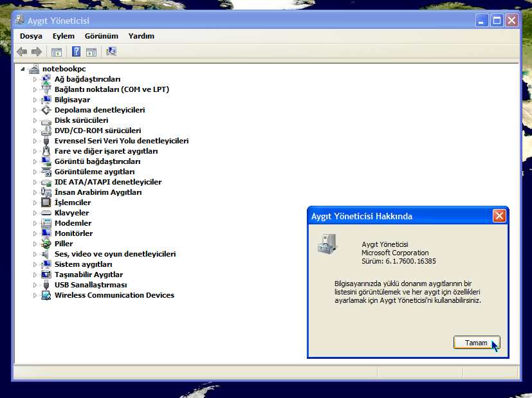Collapse the notebookpc root node
Screen dimensions: 532x398
pyautogui.click(x=23, y=69)
